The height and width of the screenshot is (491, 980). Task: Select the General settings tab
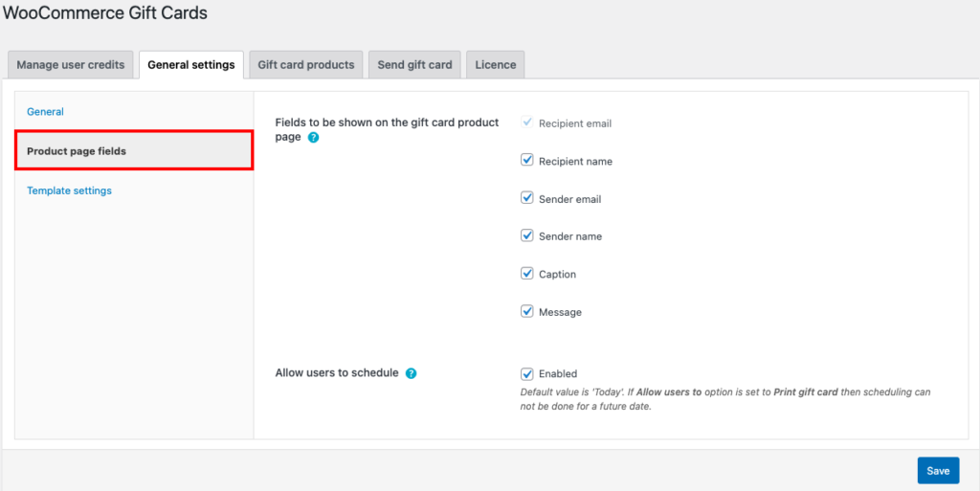tap(190, 65)
